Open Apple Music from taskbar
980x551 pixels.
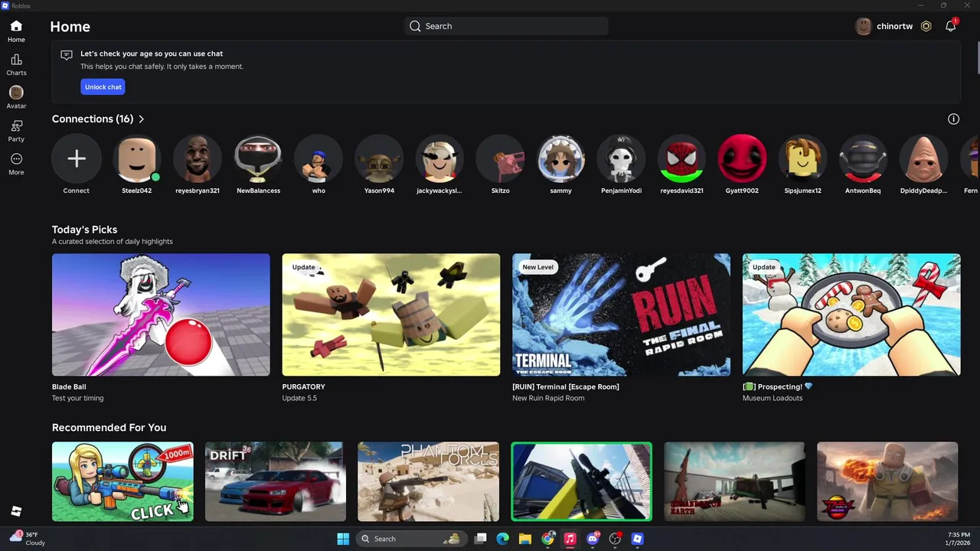pos(570,539)
